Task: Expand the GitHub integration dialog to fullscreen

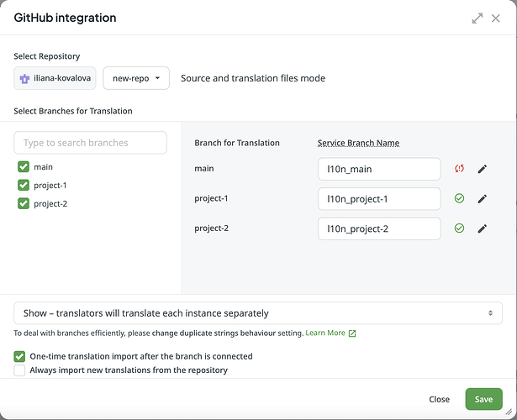Action: pyautogui.click(x=477, y=18)
